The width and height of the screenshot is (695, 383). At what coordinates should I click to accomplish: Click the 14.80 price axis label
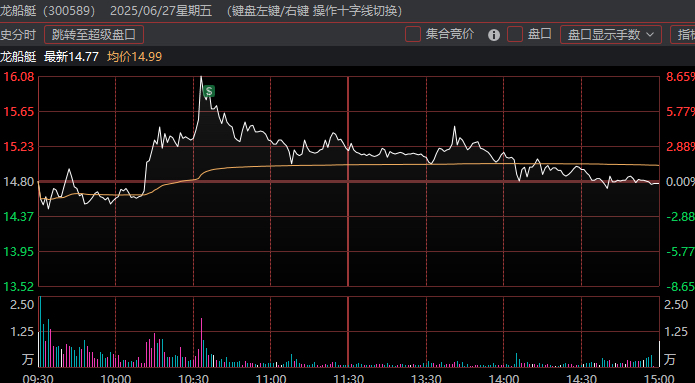[19, 182]
